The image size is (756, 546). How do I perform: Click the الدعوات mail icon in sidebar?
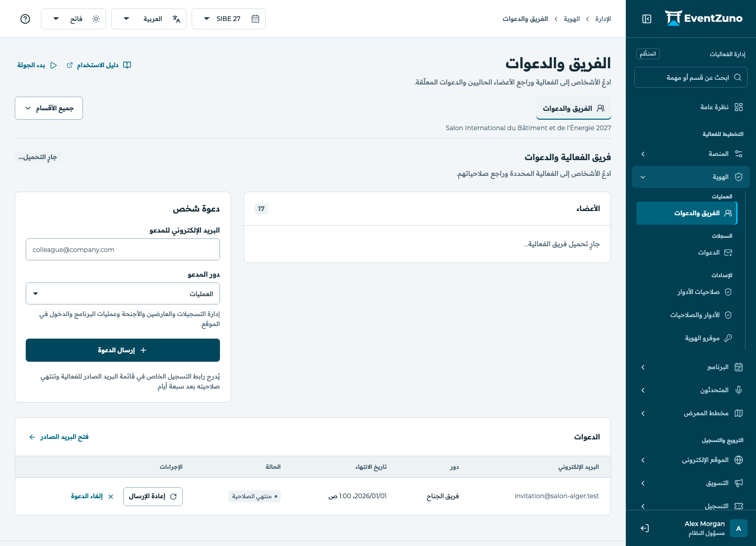coord(728,253)
